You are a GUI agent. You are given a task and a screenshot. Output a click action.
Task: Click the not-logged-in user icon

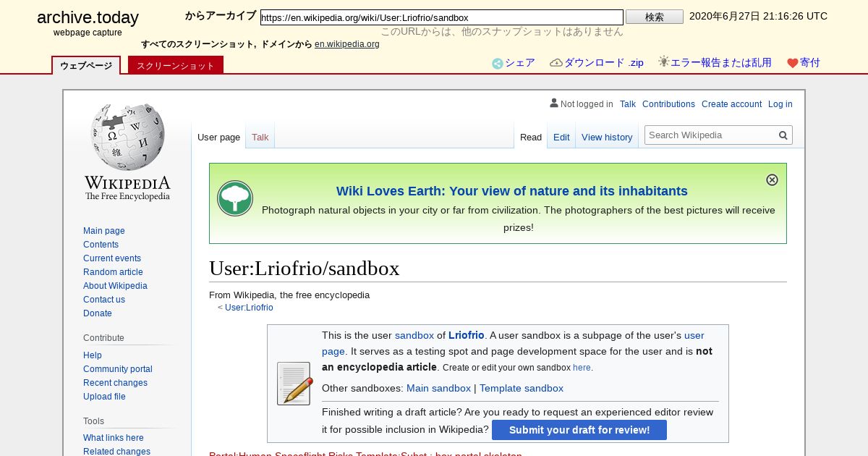click(554, 104)
